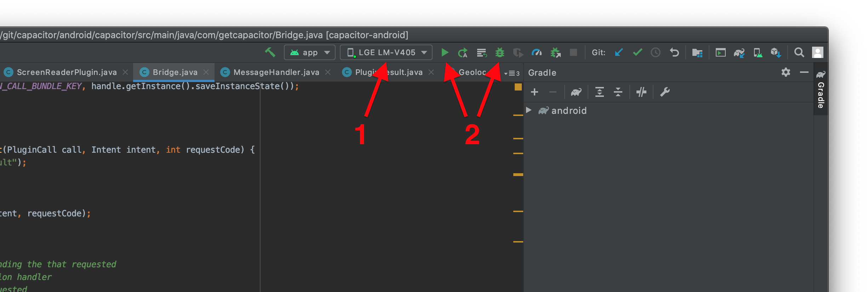The height and width of the screenshot is (292, 868).
Task: Open the app run configuration dropdown
Action: tap(309, 53)
